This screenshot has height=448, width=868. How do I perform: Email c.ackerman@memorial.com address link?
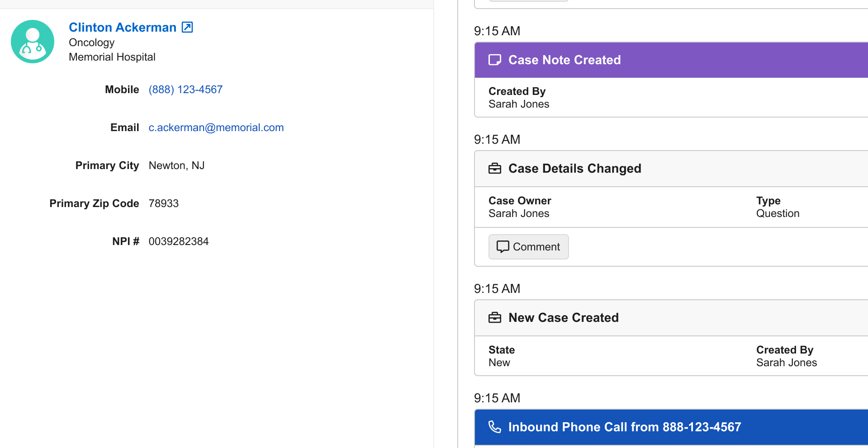[216, 127]
